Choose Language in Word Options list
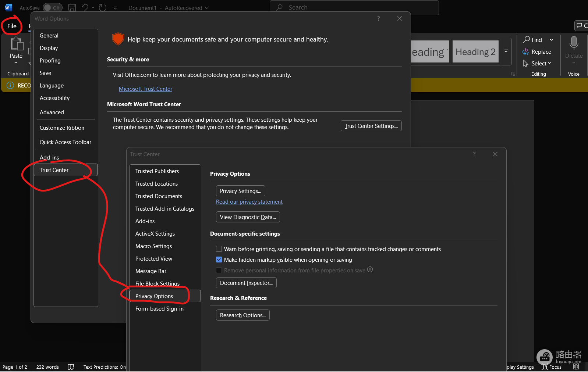Viewport: 588px width, 372px height. point(66,86)
